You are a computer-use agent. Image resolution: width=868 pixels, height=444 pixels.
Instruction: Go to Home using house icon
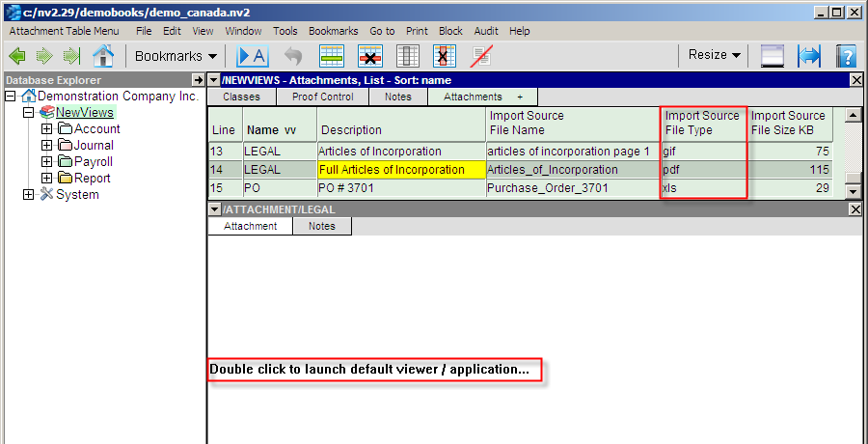click(x=102, y=56)
